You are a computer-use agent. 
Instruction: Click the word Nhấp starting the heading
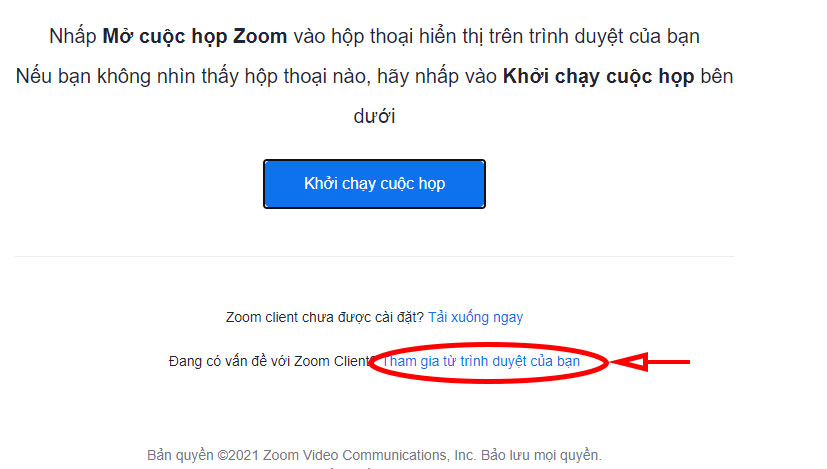(73, 36)
